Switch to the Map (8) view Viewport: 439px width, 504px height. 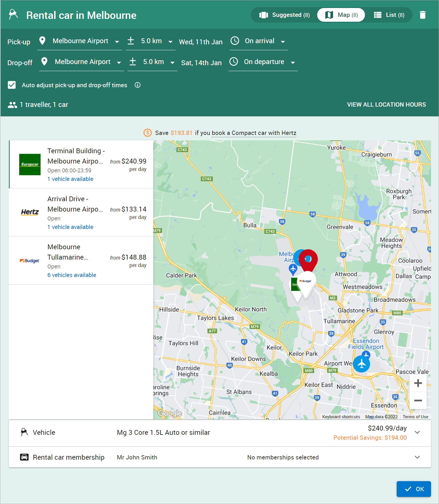(341, 15)
